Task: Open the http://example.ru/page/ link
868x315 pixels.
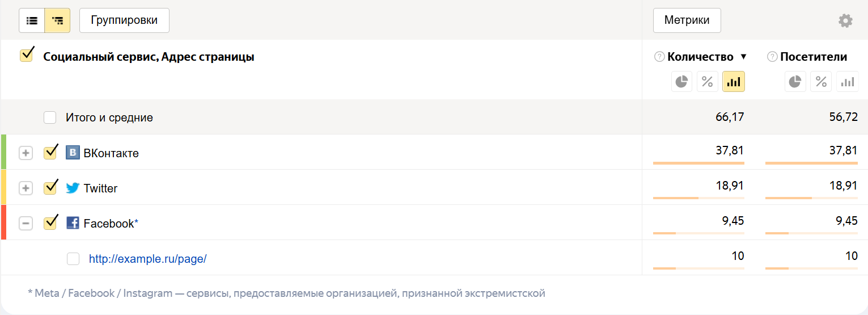Action: [147, 259]
